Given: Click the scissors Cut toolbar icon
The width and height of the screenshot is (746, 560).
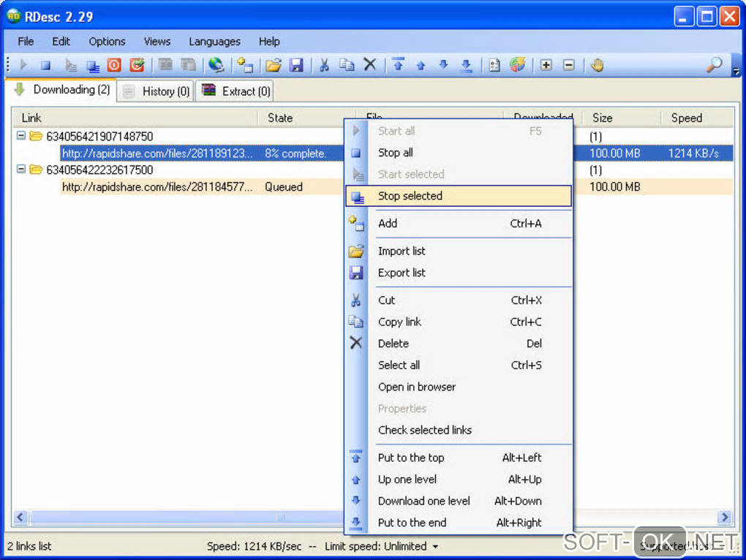Looking at the screenshot, I should coord(324,65).
